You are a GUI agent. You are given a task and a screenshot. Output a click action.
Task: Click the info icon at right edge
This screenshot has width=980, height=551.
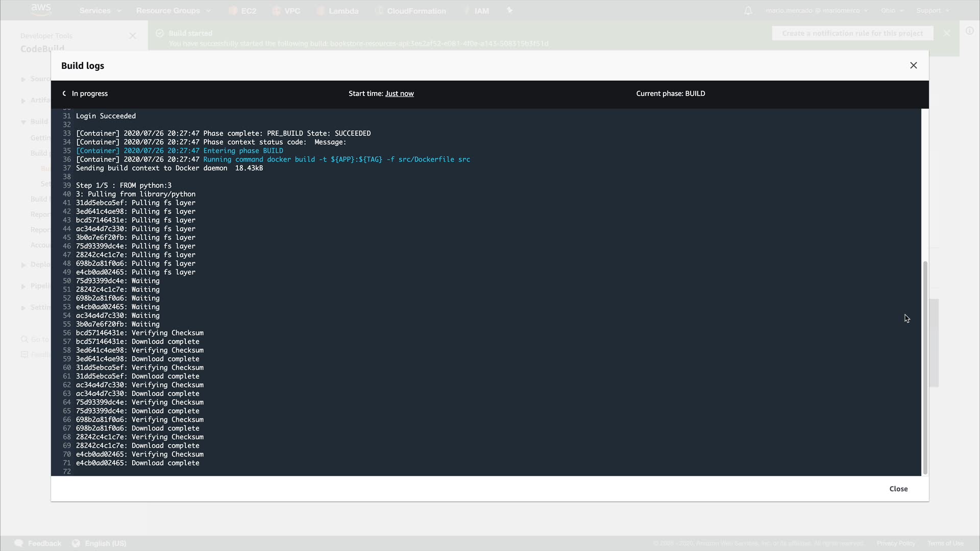[969, 31]
